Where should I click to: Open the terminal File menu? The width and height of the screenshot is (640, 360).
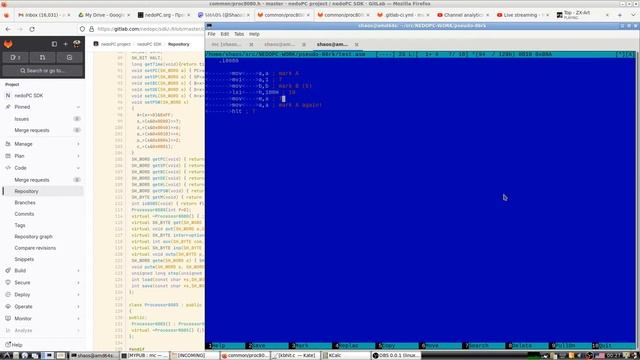[211, 34]
